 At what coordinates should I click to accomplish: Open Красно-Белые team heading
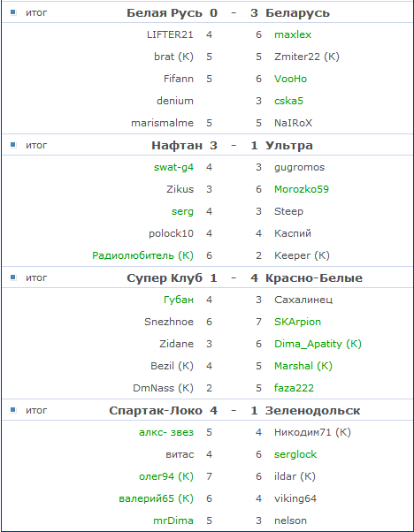click(x=314, y=277)
